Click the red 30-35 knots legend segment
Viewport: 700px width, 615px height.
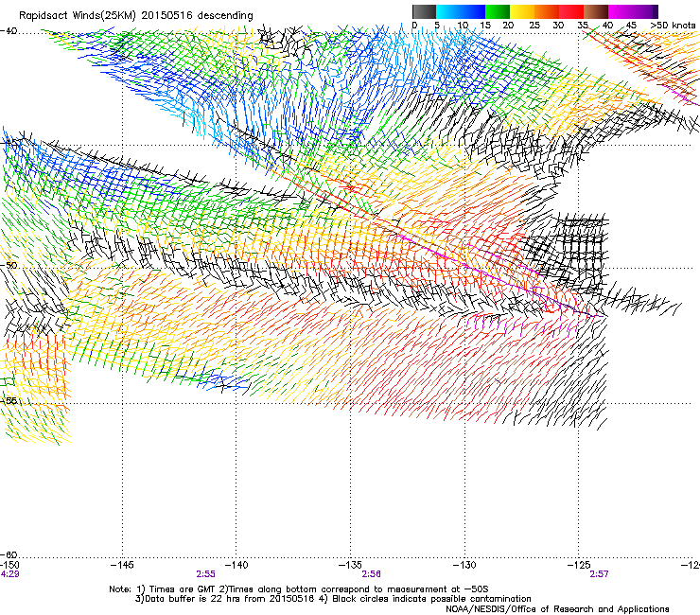(x=571, y=11)
